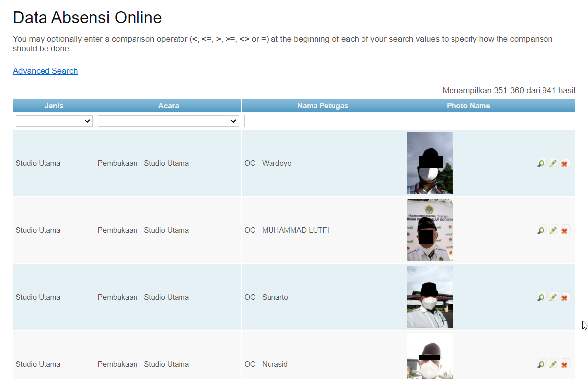Viewport: 588px width, 379px height.
Task: Focus the Nama Petugas filter field
Action: (x=324, y=121)
